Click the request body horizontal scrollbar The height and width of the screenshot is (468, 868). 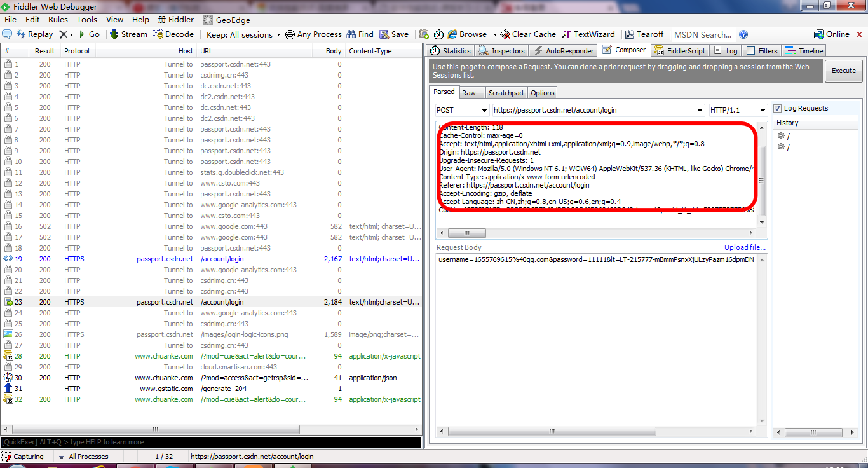[553, 431]
